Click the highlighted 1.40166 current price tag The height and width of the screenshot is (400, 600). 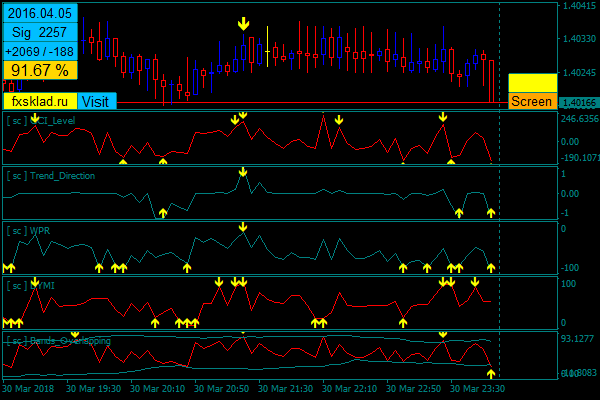(x=579, y=103)
